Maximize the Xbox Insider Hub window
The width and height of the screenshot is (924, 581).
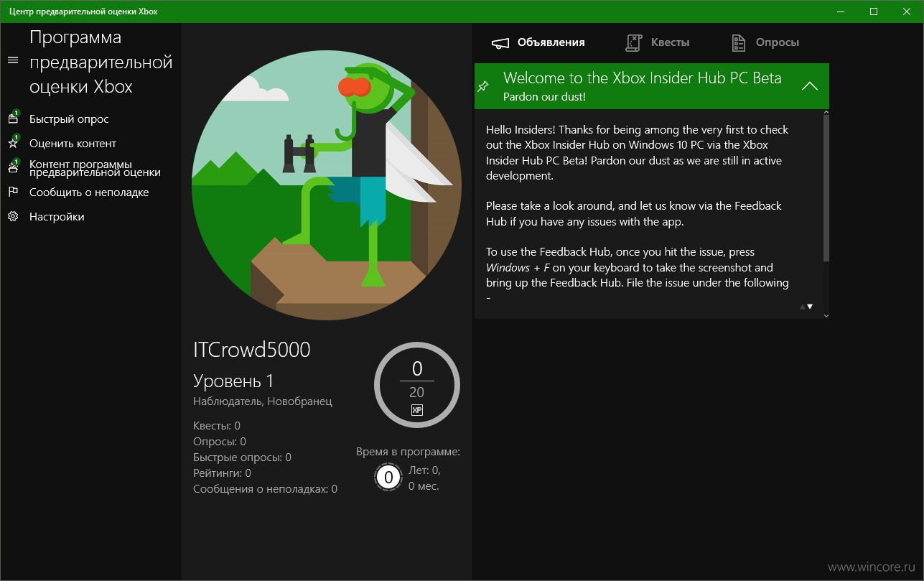coord(874,11)
